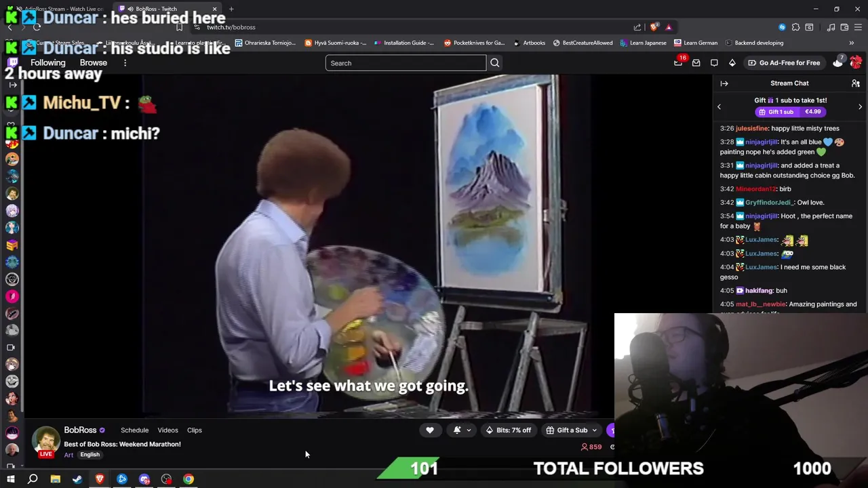The height and width of the screenshot is (488, 868).
Task: Open the Following tab in Twitch nav
Action: pyautogui.click(x=48, y=63)
